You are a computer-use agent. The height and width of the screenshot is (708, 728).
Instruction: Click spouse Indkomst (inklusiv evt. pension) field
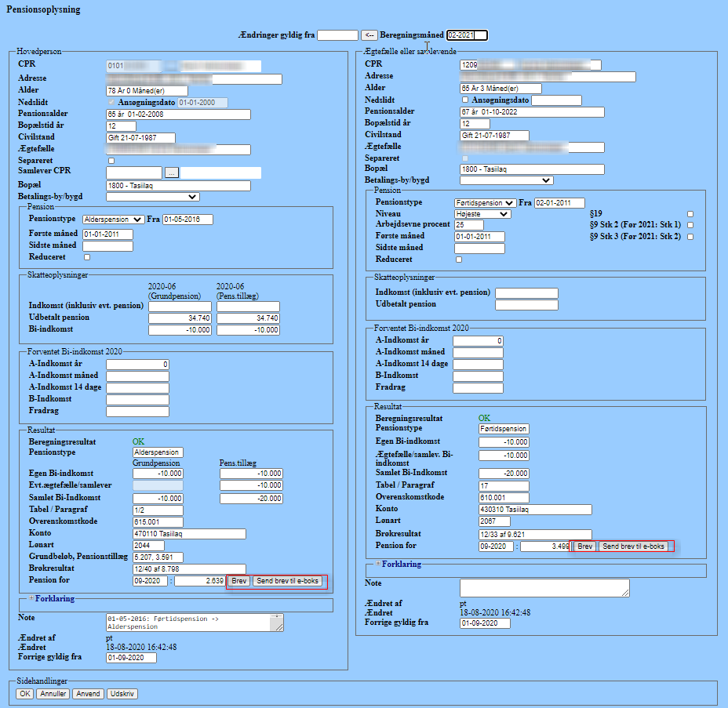526,293
